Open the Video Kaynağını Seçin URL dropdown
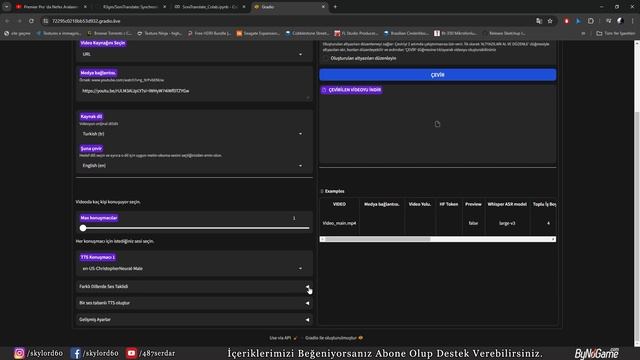The height and width of the screenshot is (360, 640). click(x=193, y=54)
